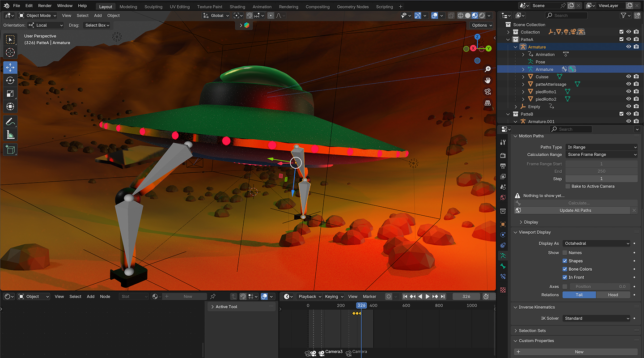Play the animation forward
The image size is (644, 358).
tap(428, 297)
